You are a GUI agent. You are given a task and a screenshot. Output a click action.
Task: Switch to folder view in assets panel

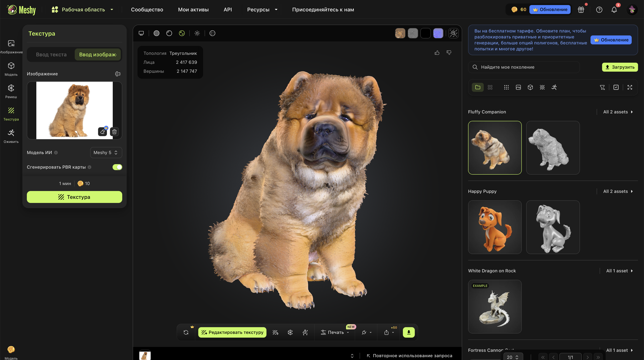(477, 87)
